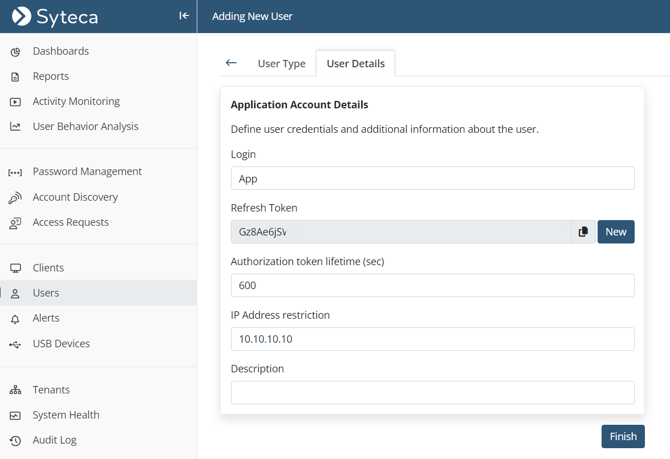Screen dimensions: 670x459
Task: Click the Syteca logo icon
Action: coord(21,16)
